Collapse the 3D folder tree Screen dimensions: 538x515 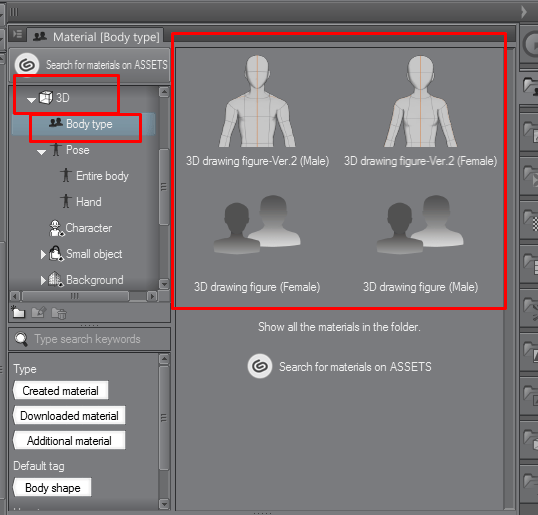pos(31,100)
